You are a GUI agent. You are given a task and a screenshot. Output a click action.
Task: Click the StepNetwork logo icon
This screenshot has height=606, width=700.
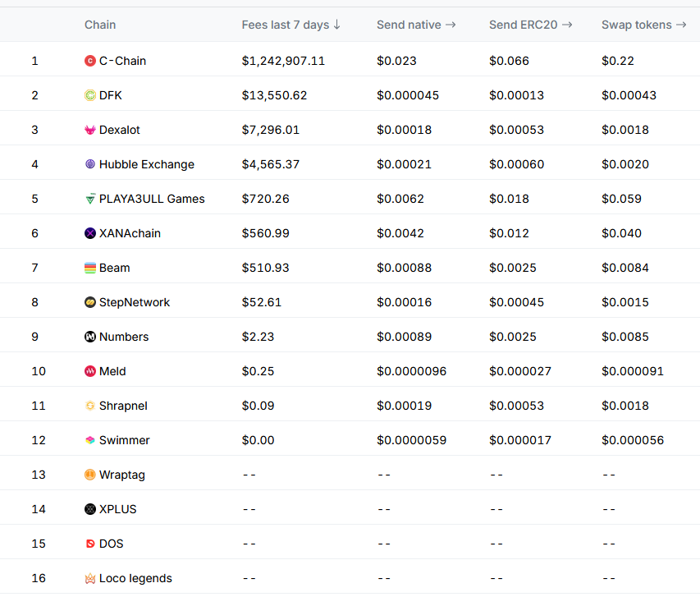click(x=90, y=302)
